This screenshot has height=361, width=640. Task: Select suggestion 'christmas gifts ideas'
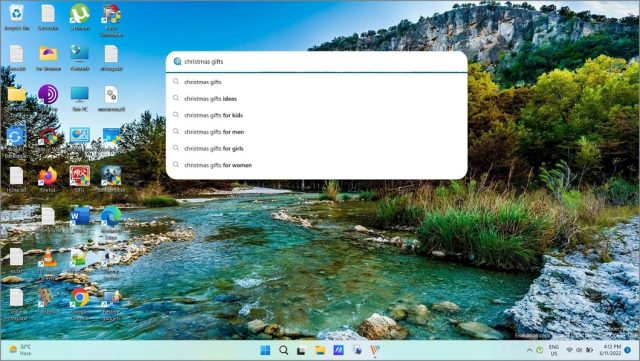(x=317, y=99)
